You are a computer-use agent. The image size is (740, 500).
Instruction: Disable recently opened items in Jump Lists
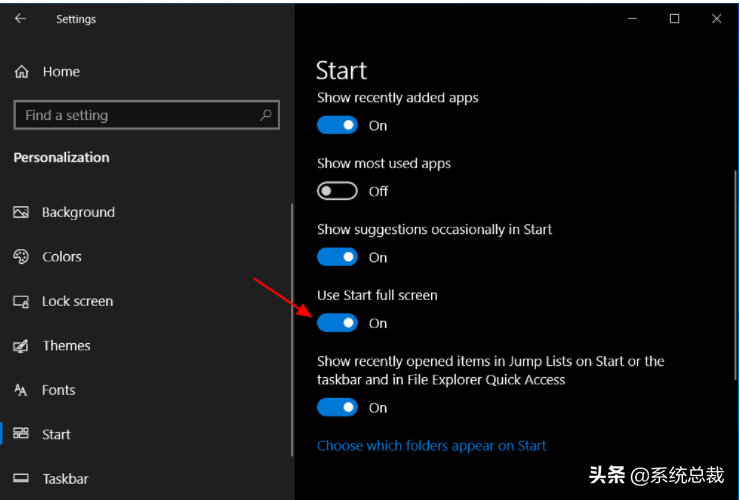coord(337,407)
